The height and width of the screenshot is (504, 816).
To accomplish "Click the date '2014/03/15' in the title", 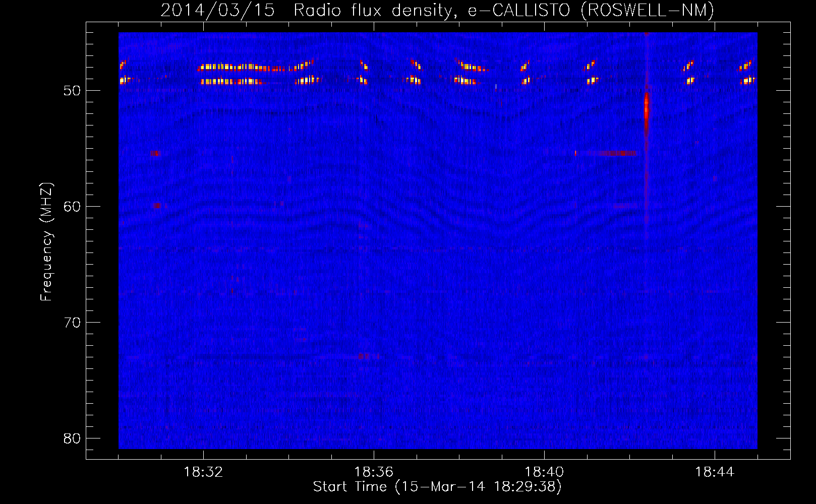I will tap(218, 10).
